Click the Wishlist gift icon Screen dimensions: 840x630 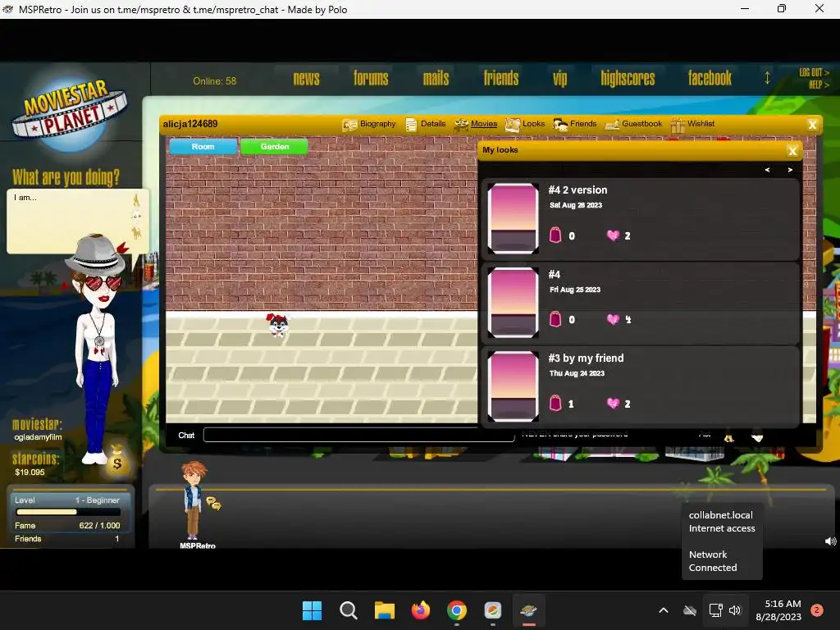click(678, 126)
